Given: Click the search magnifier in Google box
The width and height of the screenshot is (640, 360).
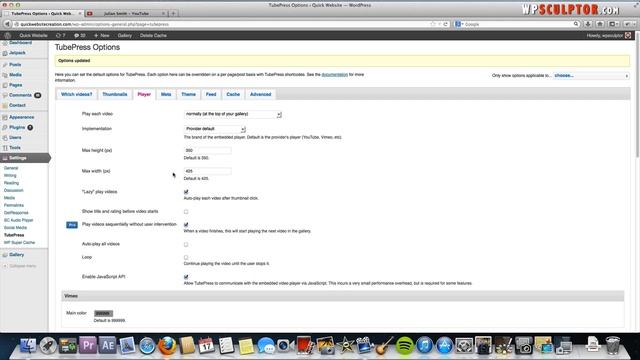Looking at the screenshot, I should click(576, 24).
